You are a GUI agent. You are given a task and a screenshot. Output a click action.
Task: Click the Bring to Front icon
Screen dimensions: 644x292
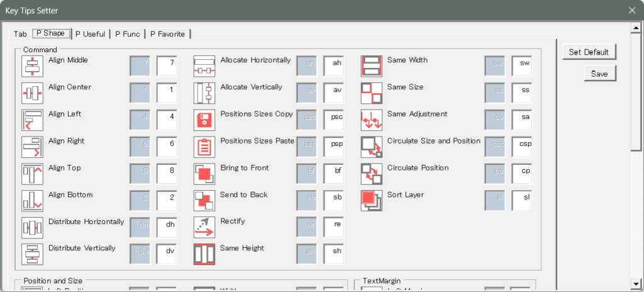204,174
